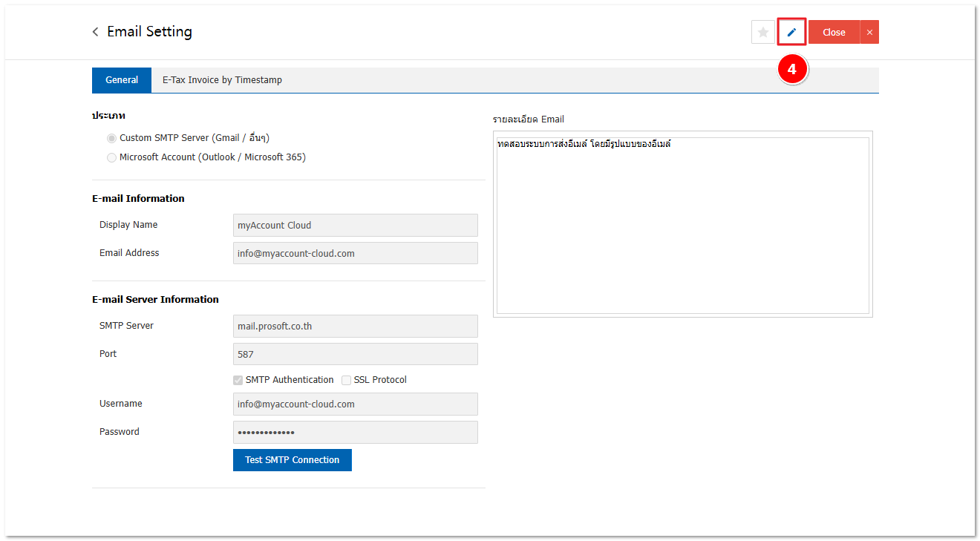Image resolution: width=980 pixels, height=541 pixels.
Task: Open E-Tax Invoice by Timestamp tab
Action: (x=222, y=80)
